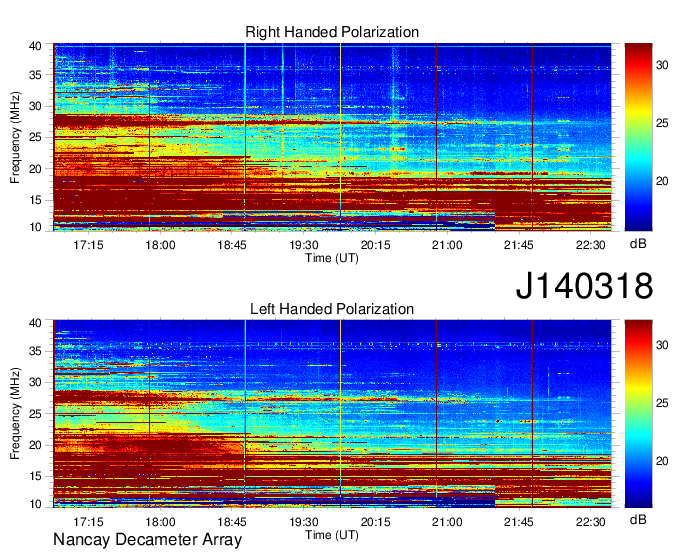This screenshot has width=680, height=552.
Task: Click the 10 MHz tick on the Left Handed frequency axis
Action: tap(35, 503)
